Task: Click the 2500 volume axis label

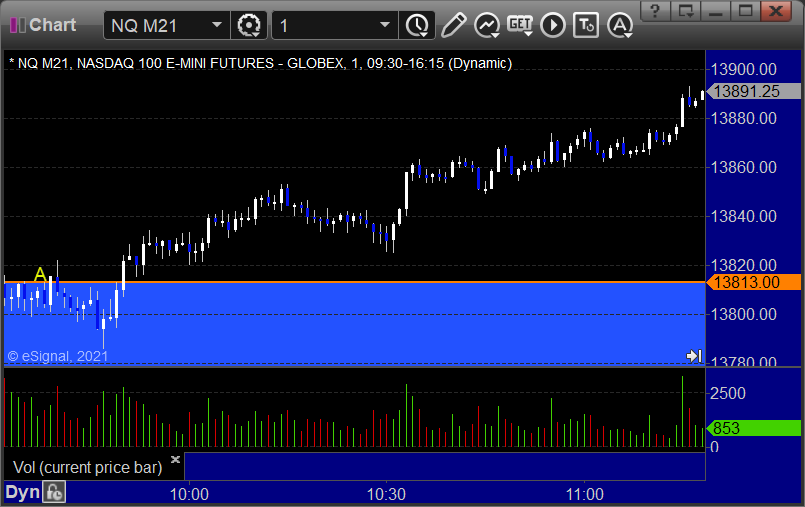Action: point(728,394)
